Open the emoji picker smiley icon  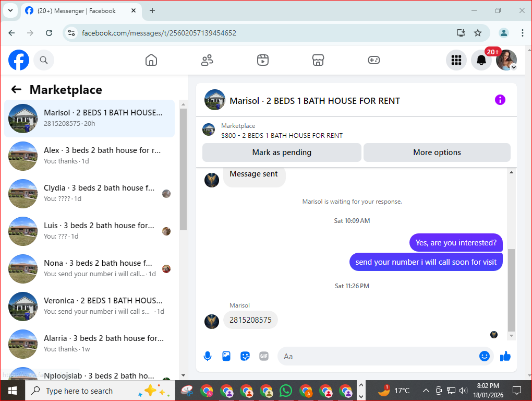(484, 356)
